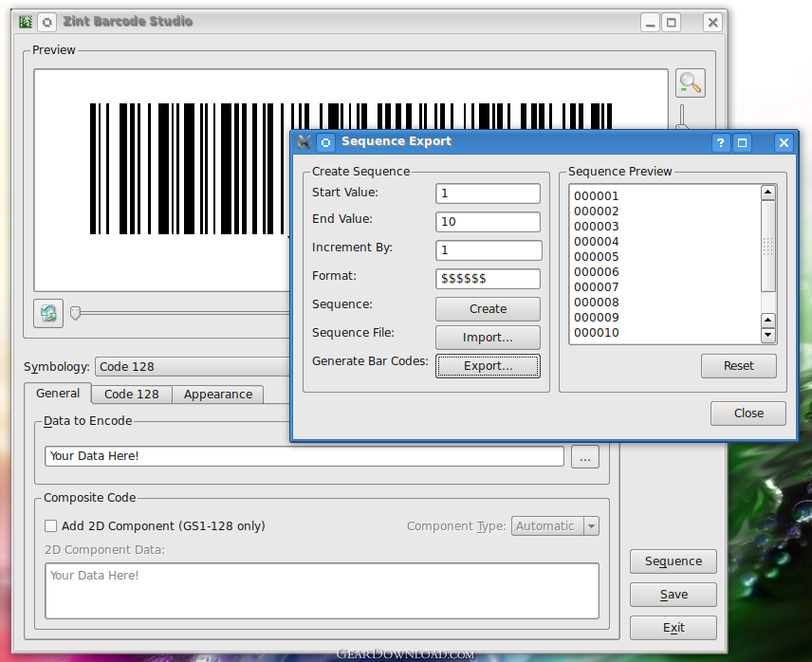The width and height of the screenshot is (812, 662).
Task: Click the Create sequence button
Action: pos(488,309)
